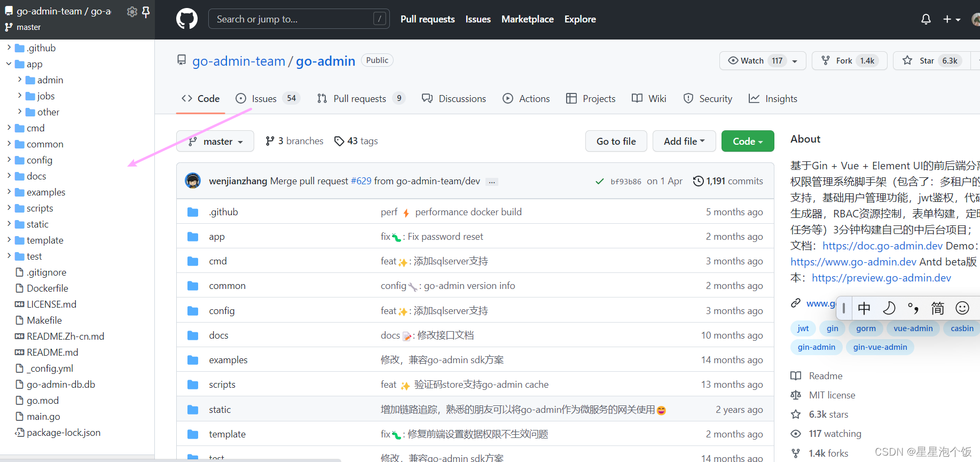
Task: Click the MIT license scale icon
Action: [796, 395]
